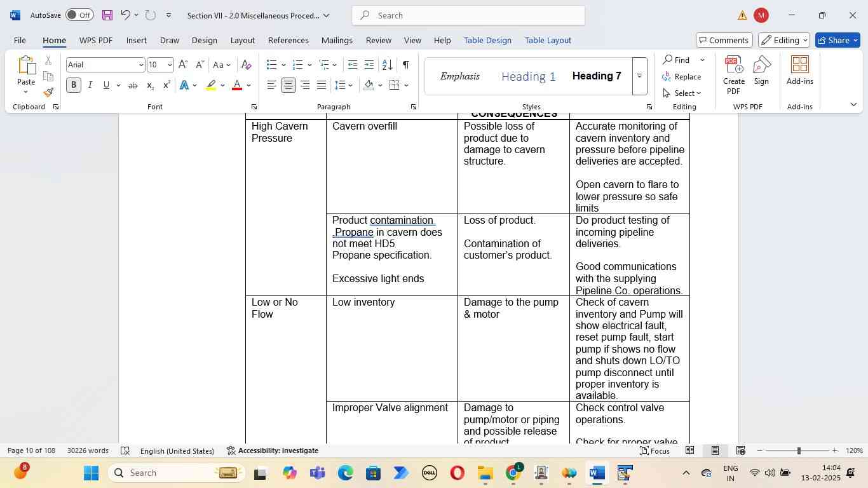Toggle Subscript formatting
This screenshot has width=868, height=488.
(150, 85)
